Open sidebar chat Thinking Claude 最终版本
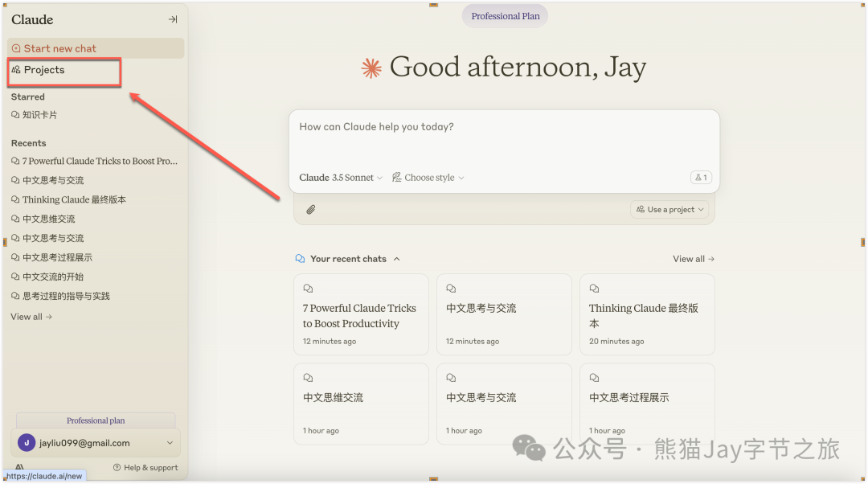 pyautogui.click(x=68, y=199)
